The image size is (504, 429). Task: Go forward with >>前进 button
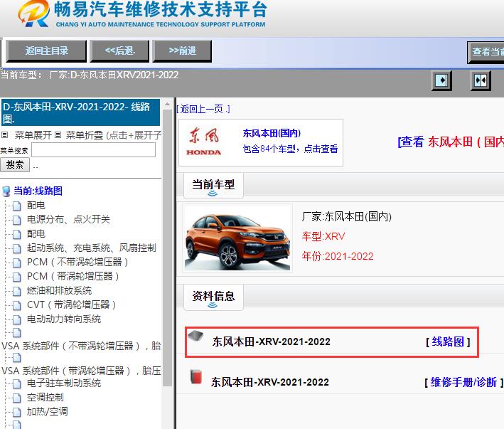[182, 51]
